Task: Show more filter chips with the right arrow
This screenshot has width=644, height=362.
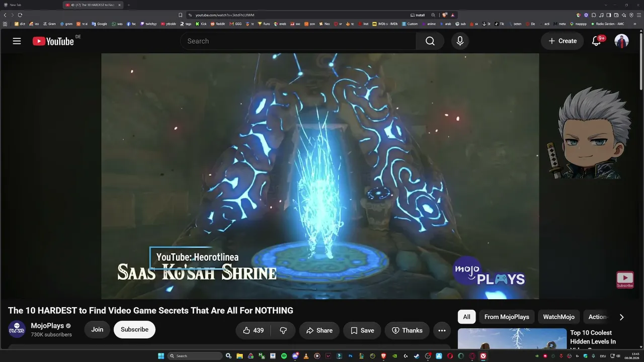Action: click(621, 317)
